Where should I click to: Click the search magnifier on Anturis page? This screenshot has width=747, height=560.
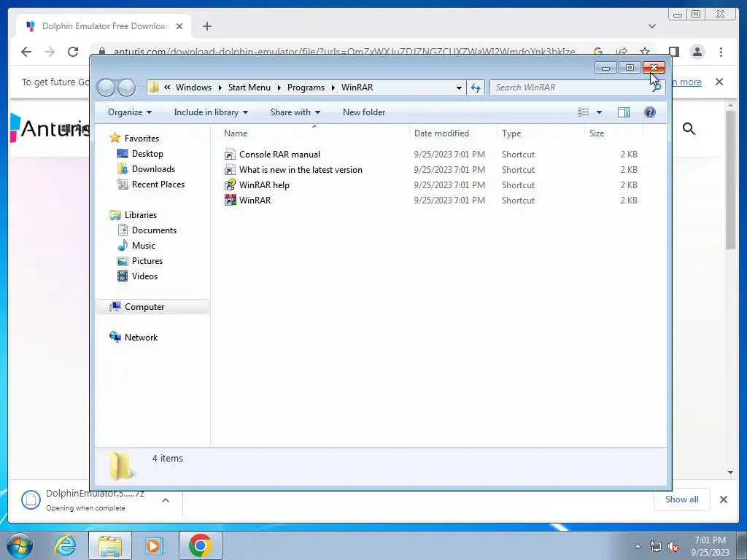point(689,128)
